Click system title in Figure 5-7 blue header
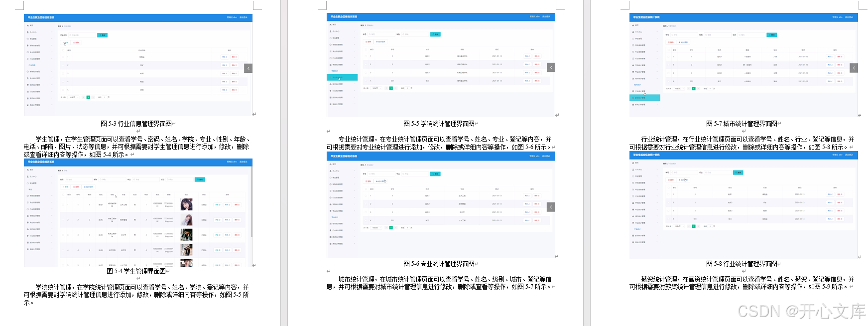The width and height of the screenshot is (868, 326). [646, 17]
